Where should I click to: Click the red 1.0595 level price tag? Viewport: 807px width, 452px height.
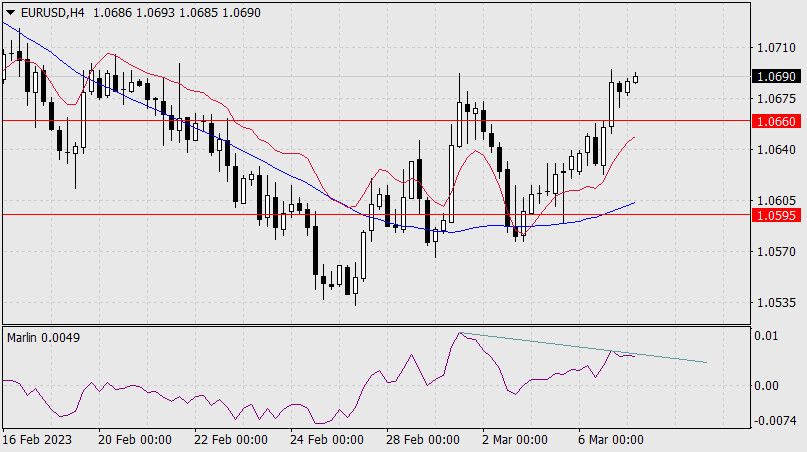(776, 215)
